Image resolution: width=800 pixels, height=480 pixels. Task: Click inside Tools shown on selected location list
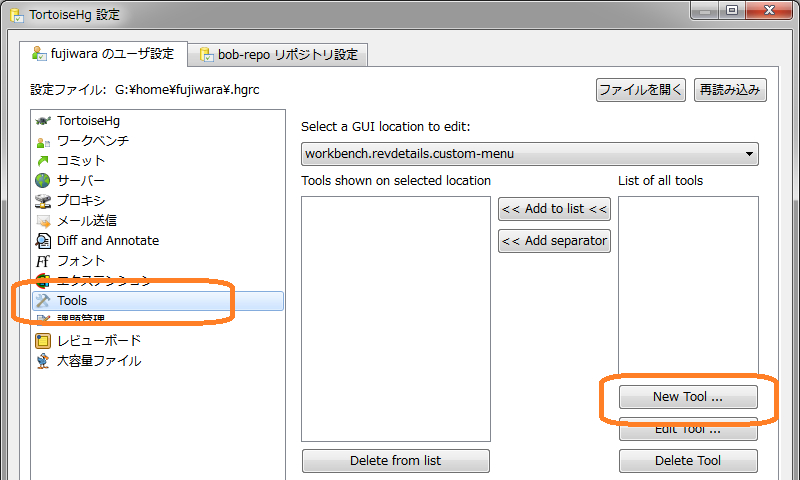(396, 319)
